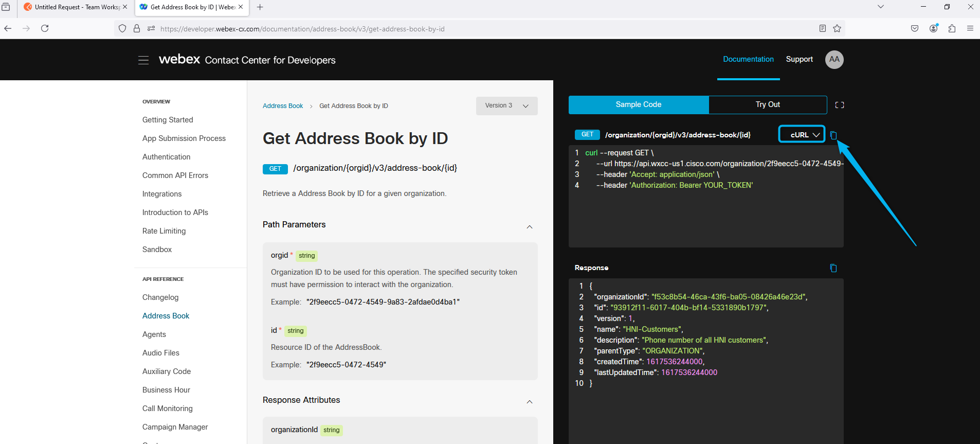Viewport: 980px width, 444px height.
Task: Collapse the Path Parameters section
Action: (530, 227)
